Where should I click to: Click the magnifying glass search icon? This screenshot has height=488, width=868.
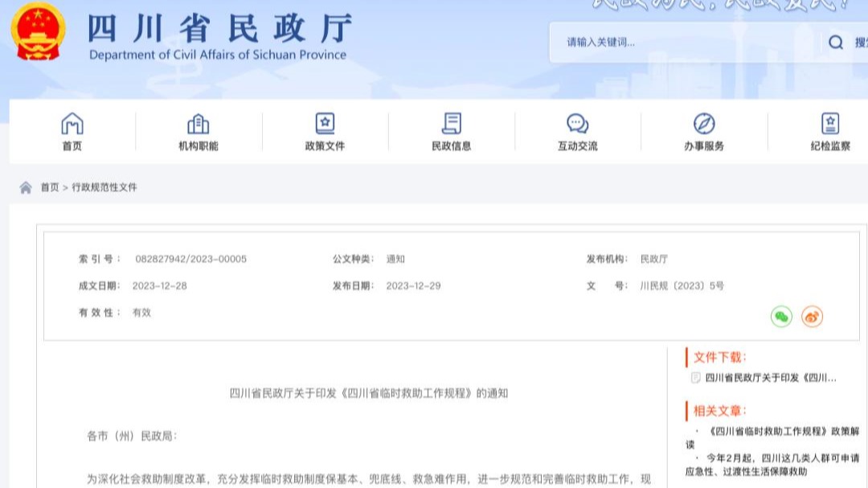click(x=836, y=43)
